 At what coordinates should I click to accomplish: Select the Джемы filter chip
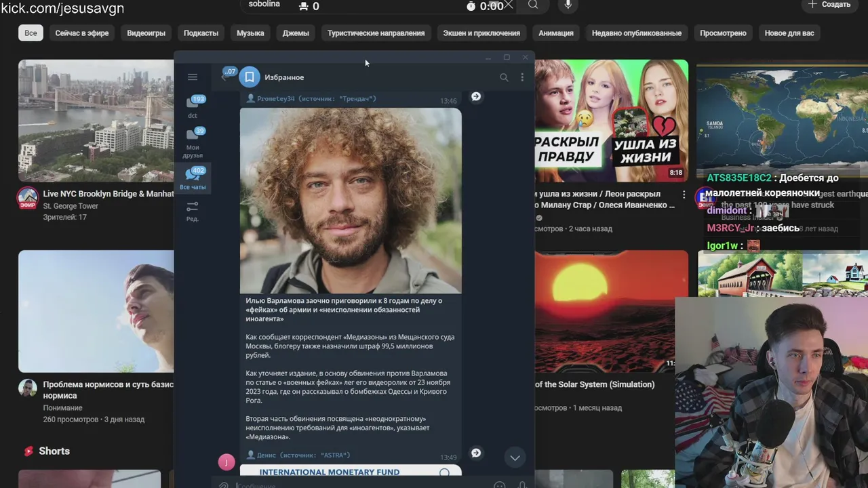tap(296, 33)
